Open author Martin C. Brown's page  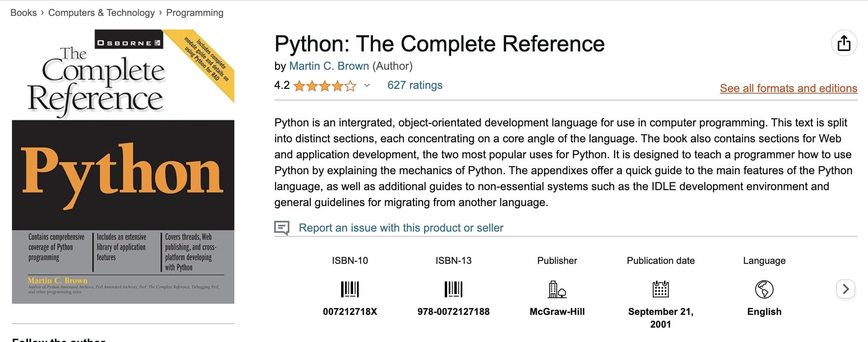click(329, 66)
